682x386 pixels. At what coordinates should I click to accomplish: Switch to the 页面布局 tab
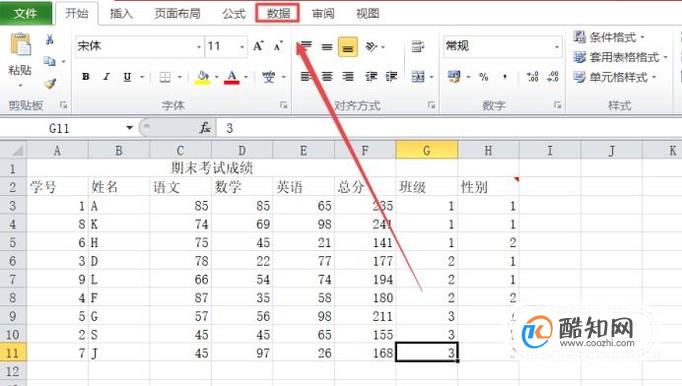[x=177, y=13]
